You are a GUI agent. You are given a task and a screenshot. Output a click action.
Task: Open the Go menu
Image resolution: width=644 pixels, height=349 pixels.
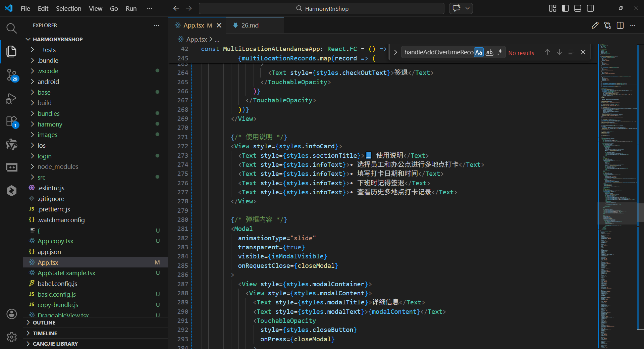point(114,8)
